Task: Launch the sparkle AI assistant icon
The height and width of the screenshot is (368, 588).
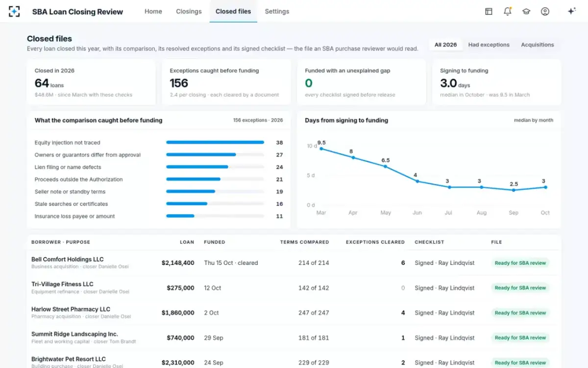Action: 571,11
